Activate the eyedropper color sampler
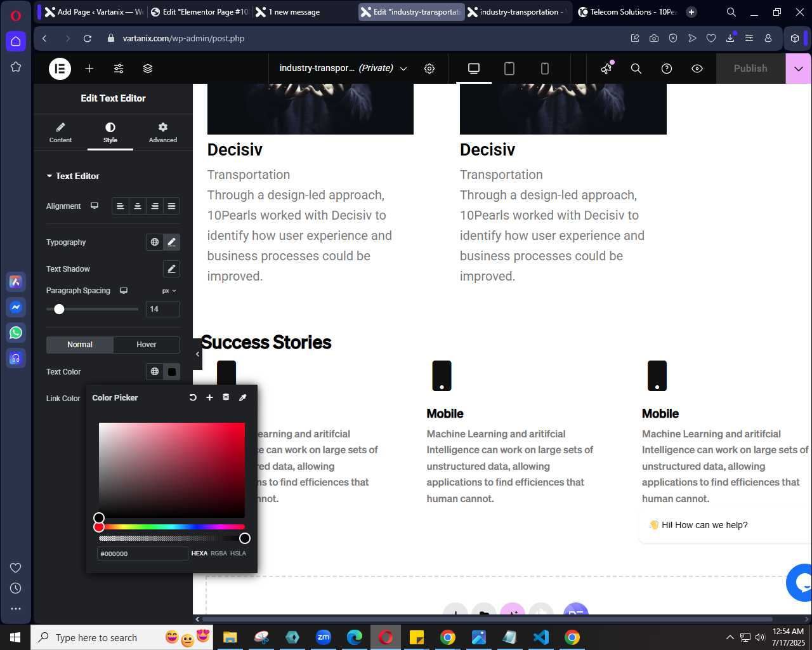The image size is (812, 650). [x=242, y=397]
